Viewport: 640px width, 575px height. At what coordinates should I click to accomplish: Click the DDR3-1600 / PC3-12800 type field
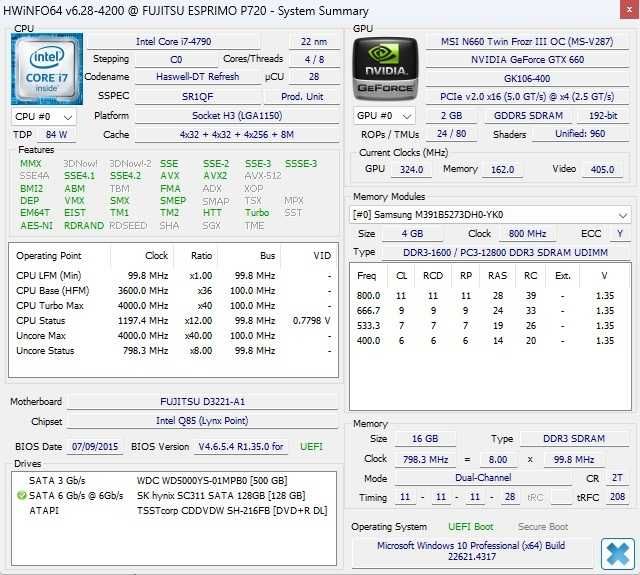coord(506,253)
